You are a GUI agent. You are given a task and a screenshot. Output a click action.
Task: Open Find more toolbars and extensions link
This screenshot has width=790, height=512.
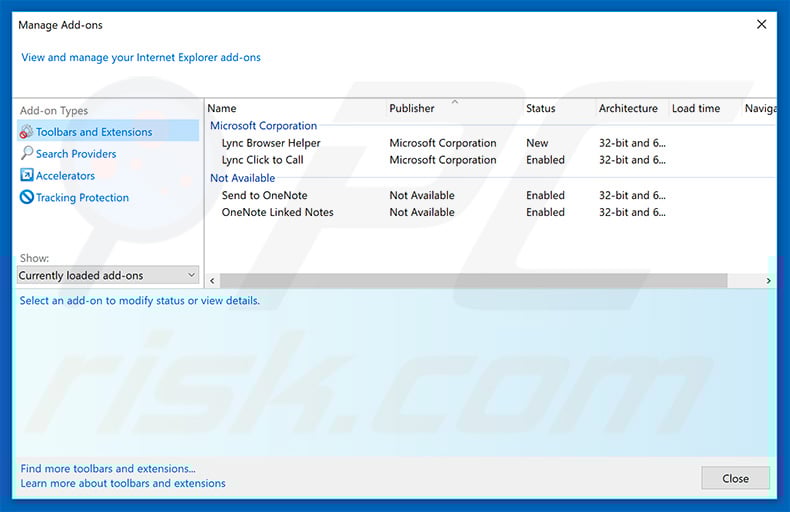coord(108,469)
